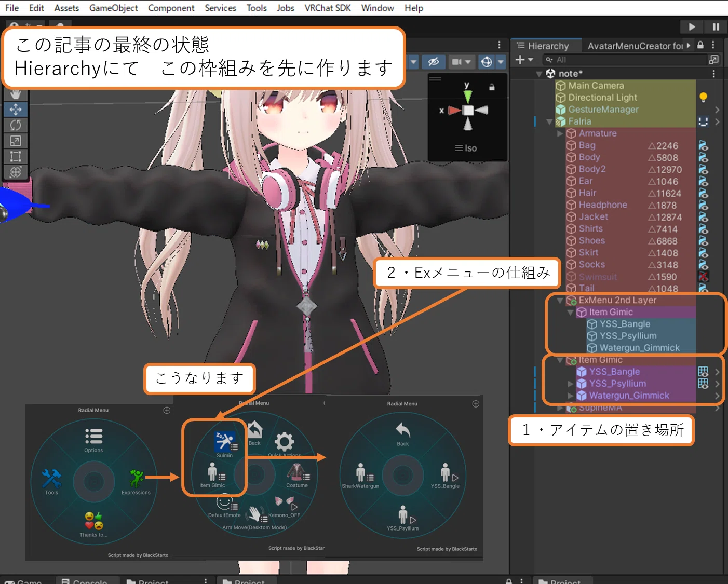Viewport: 728px width, 584px height.
Task: Collapse the Falria avatar object
Action: [549, 121]
